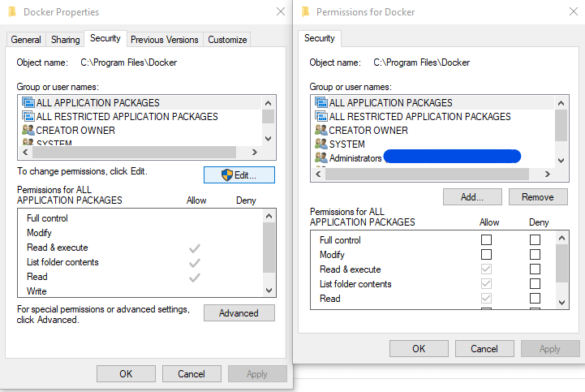
Task: Check Allow for Full control
Action: (486, 240)
